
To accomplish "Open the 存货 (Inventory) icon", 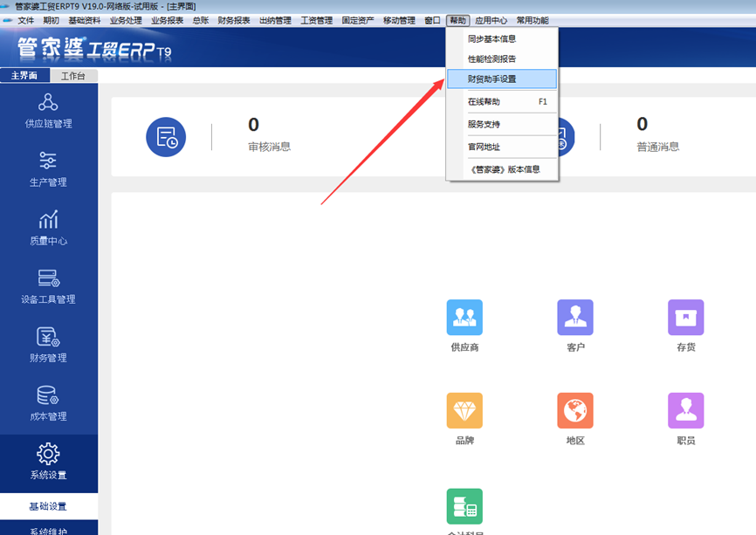I will coord(685,318).
